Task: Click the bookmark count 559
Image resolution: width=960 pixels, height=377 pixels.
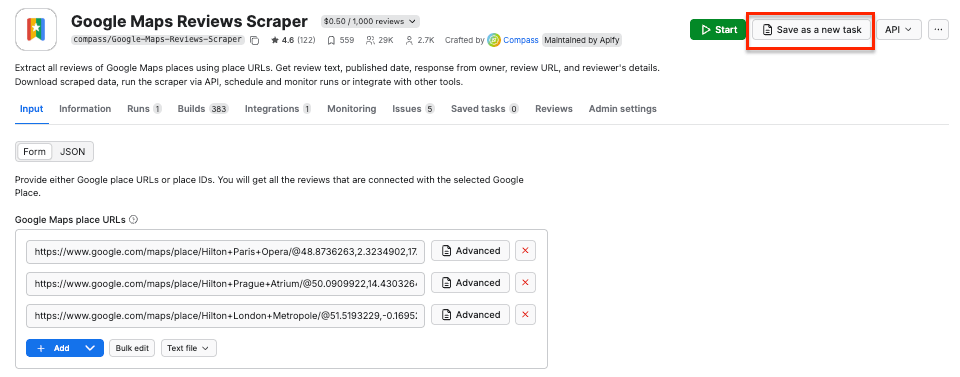Action: (x=340, y=40)
